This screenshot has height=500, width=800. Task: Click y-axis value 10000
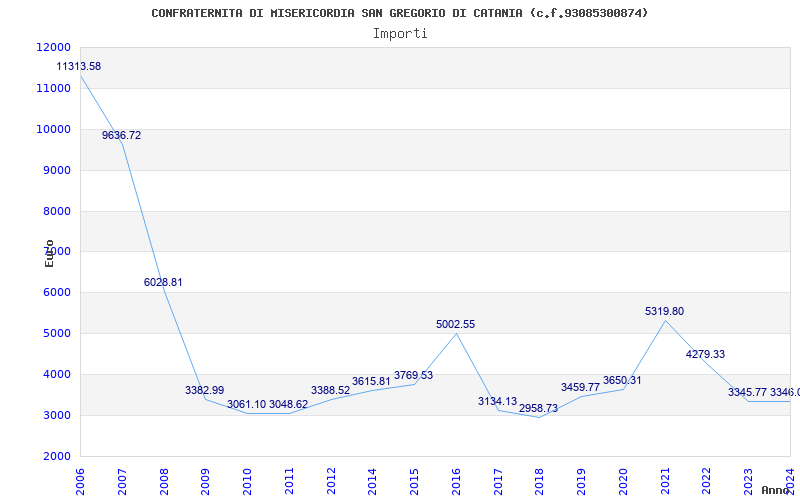tap(54, 130)
